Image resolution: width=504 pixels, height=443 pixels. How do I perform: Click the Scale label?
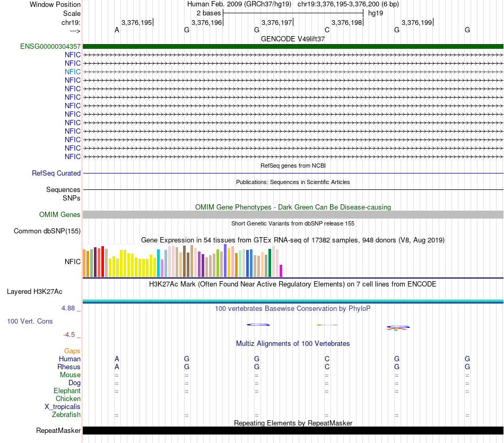72,13
